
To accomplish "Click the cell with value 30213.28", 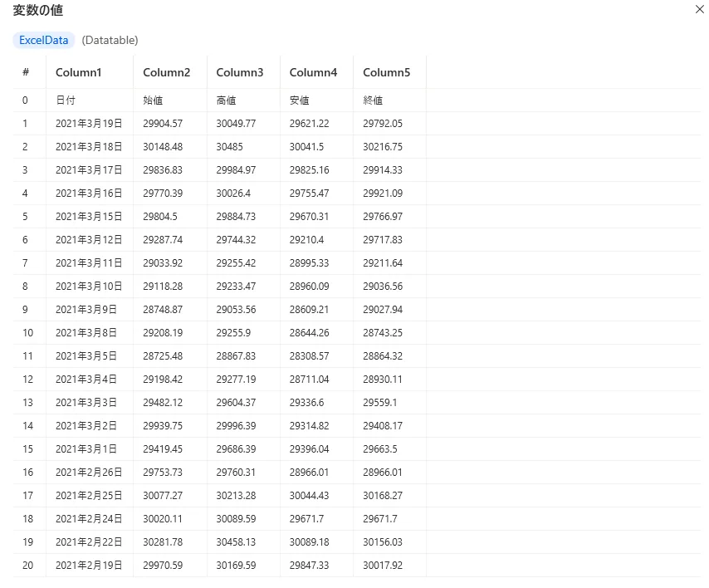I will (236, 496).
